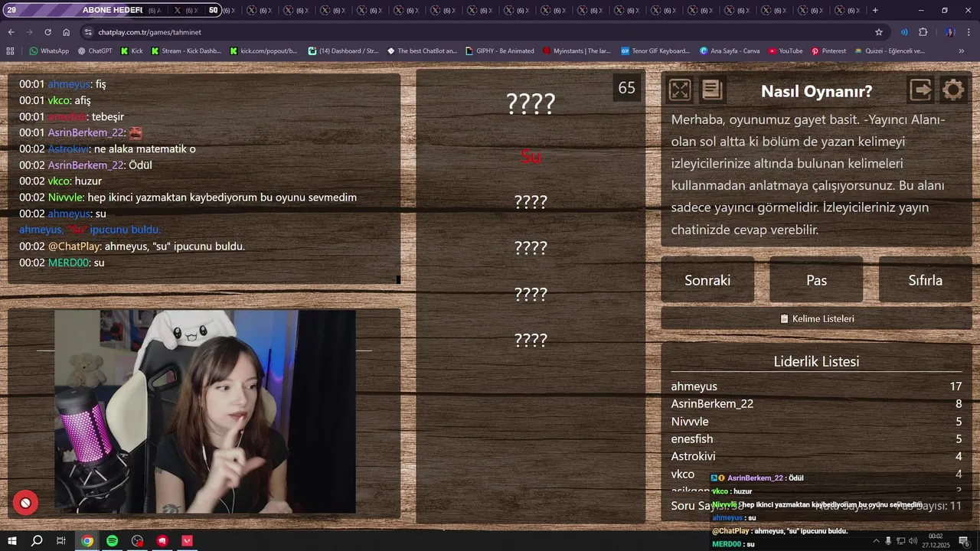The image size is (980, 551).
Task: Open the Quizei bookmark
Action: tap(889, 51)
